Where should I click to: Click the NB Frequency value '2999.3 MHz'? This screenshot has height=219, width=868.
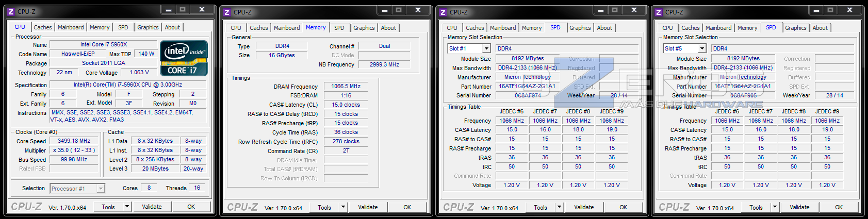tap(384, 64)
